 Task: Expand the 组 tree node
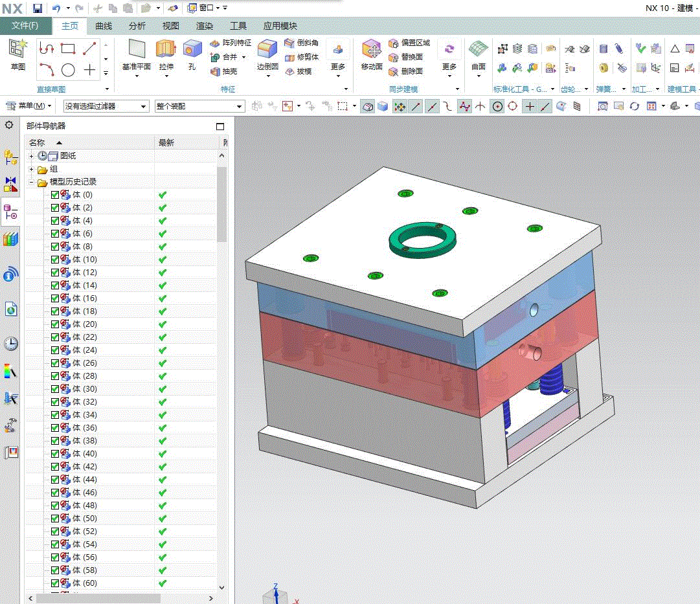click(31, 169)
